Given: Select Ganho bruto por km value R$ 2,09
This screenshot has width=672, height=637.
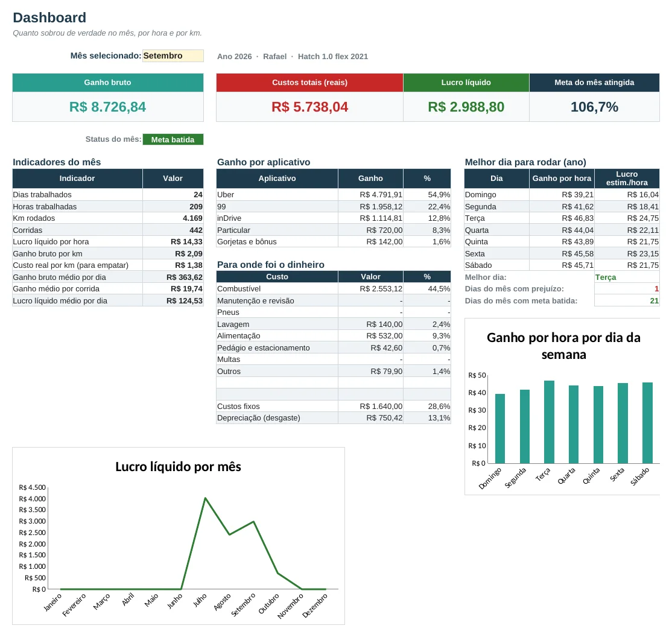Looking at the screenshot, I should (173, 254).
